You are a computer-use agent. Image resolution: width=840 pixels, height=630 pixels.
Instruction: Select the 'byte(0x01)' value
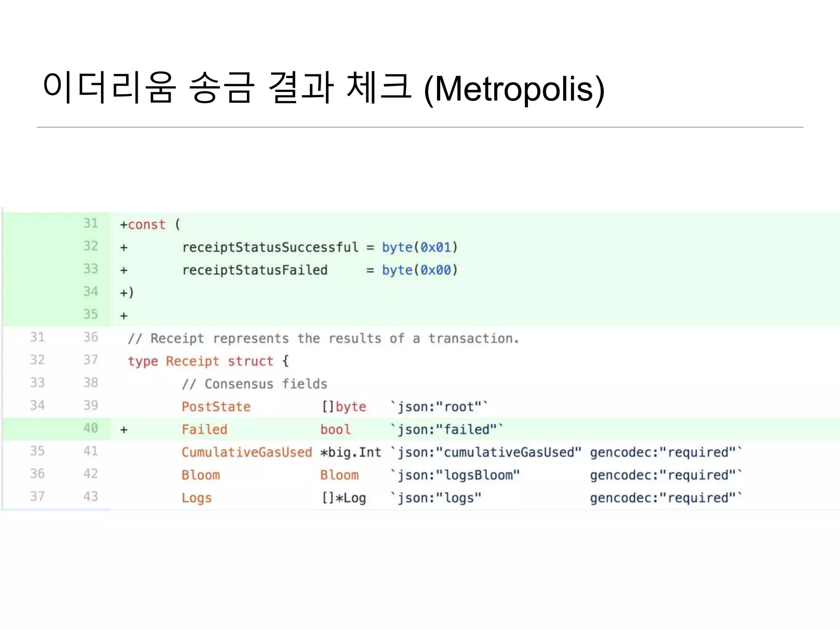click(420, 247)
